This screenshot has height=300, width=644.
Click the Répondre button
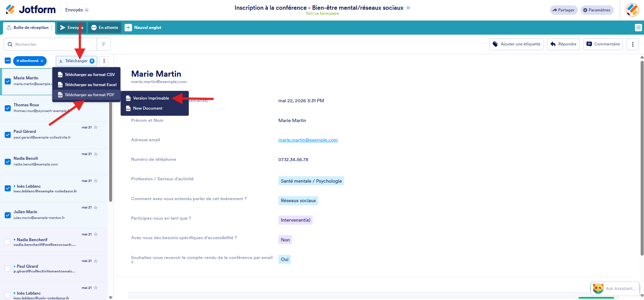563,44
